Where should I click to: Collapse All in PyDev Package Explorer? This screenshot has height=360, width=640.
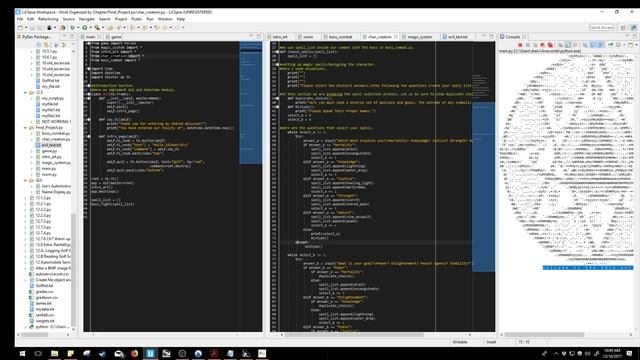pos(39,45)
